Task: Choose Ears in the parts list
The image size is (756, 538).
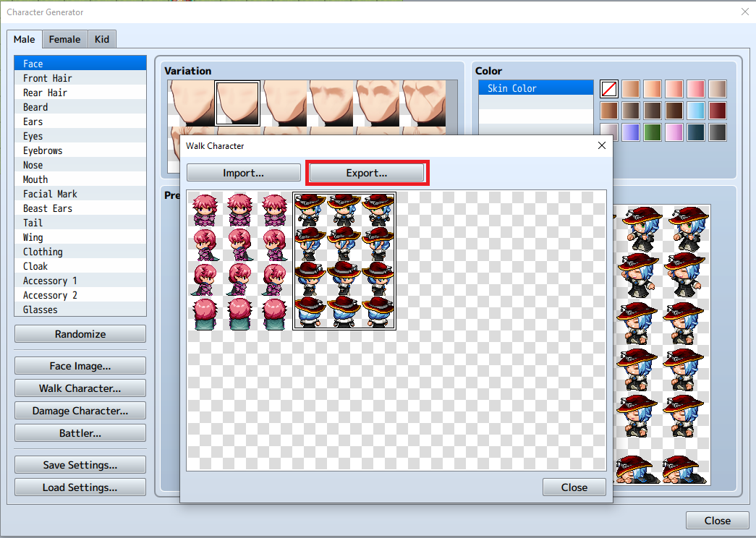Action: tap(80, 121)
